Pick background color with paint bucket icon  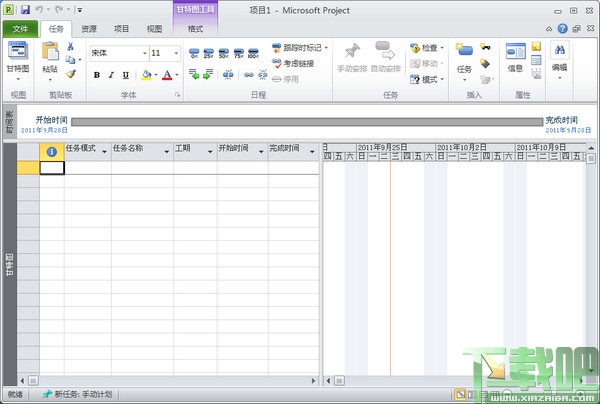pyautogui.click(x=147, y=75)
